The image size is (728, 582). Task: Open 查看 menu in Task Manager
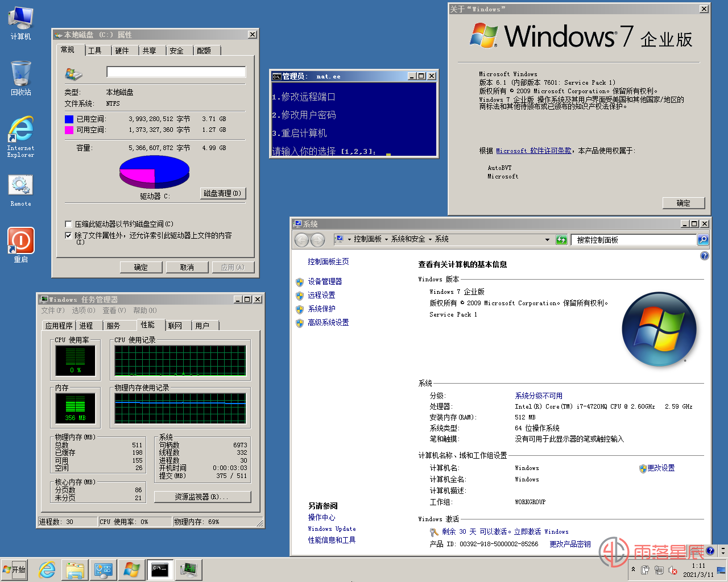coord(114,310)
